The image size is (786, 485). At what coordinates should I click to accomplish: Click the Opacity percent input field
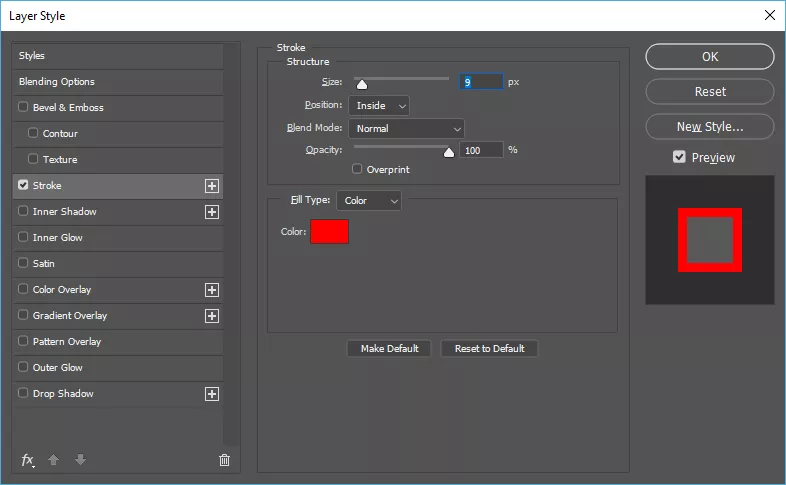pos(481,150)
